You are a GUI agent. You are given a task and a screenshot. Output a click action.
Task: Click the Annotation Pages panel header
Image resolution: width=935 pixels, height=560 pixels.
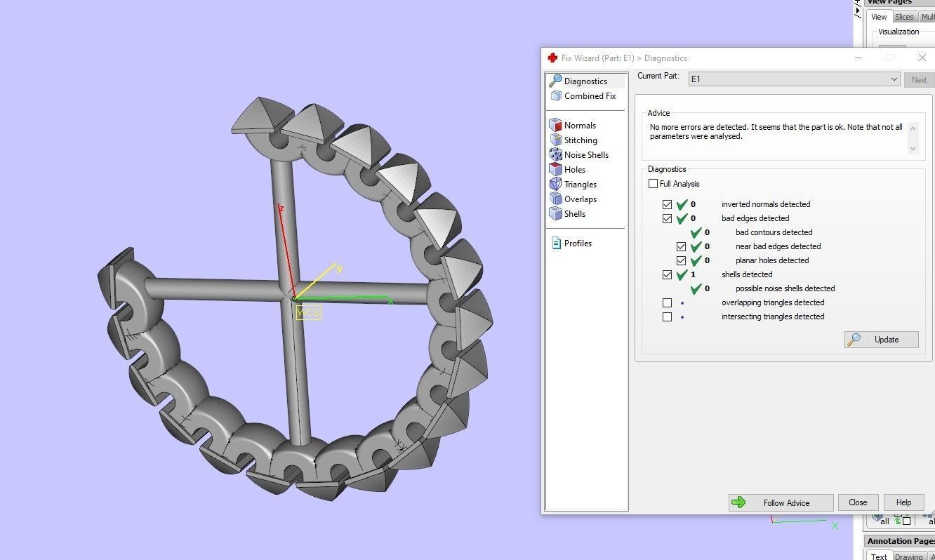point(899,541)
